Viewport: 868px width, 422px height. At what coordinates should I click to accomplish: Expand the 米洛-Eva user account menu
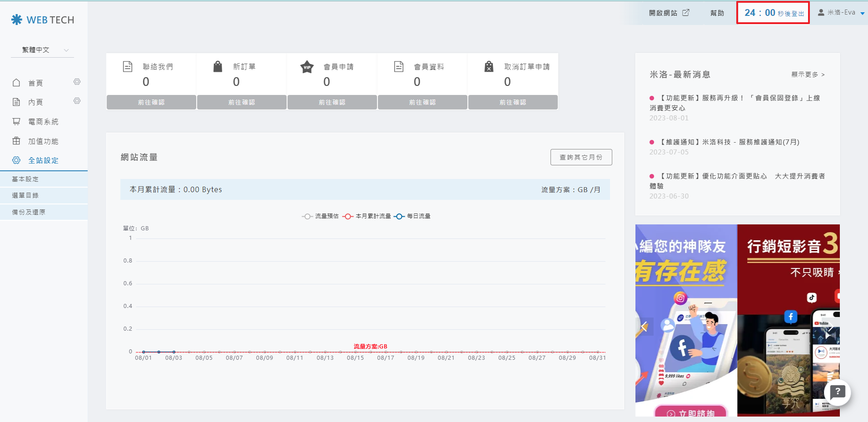pos(841,13)
